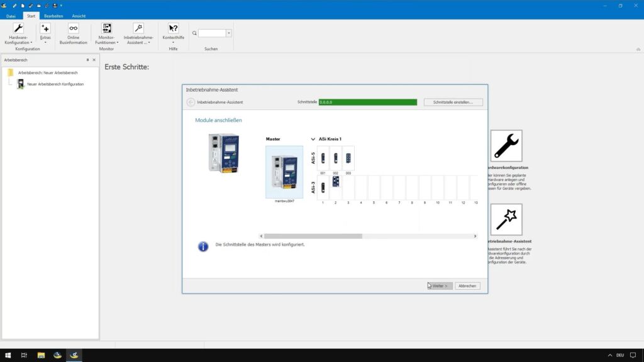Select Neuer Arbeitsbereich Konfiguration in the workspace panel
Screen dimensions: 644x362
(55, 84)
